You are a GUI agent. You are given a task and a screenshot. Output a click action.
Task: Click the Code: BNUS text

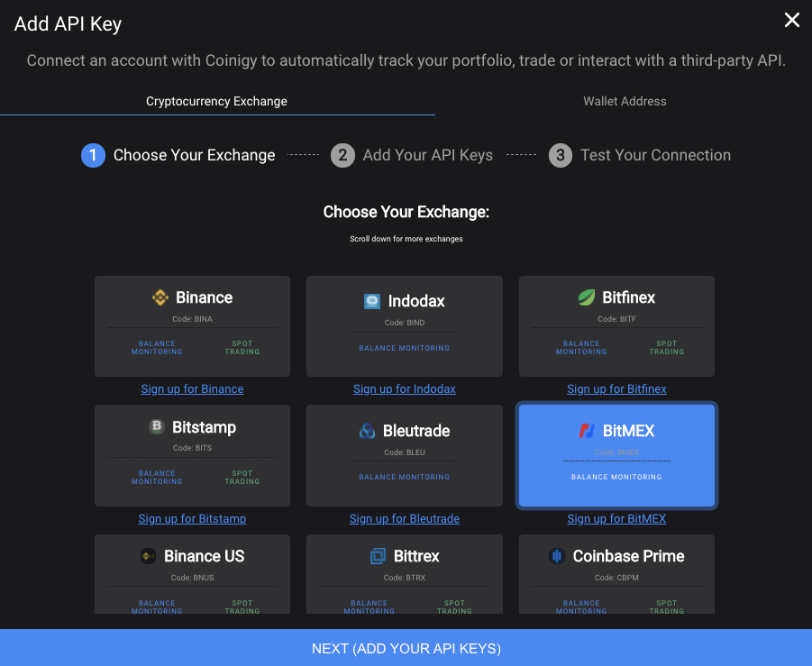point(192,578)
